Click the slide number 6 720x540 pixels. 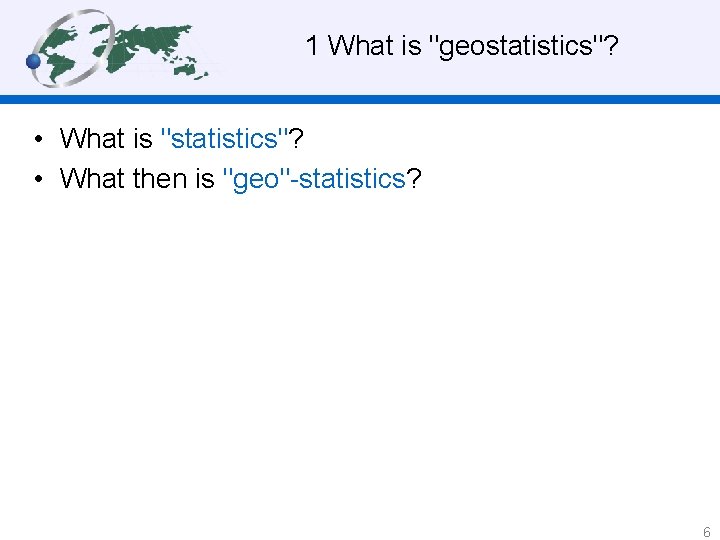(x=706, y=532)
